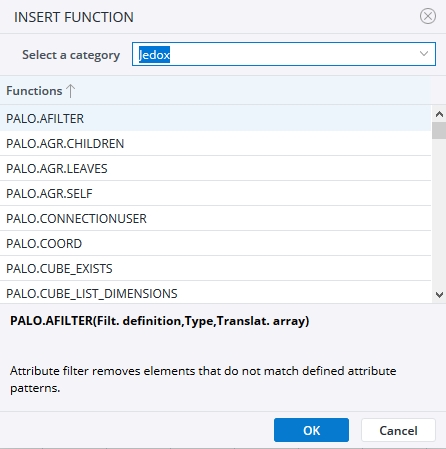This screenshot has height=449, width=446.
Task: Select the PALO.AFILTER function
Action: [215, 118]
